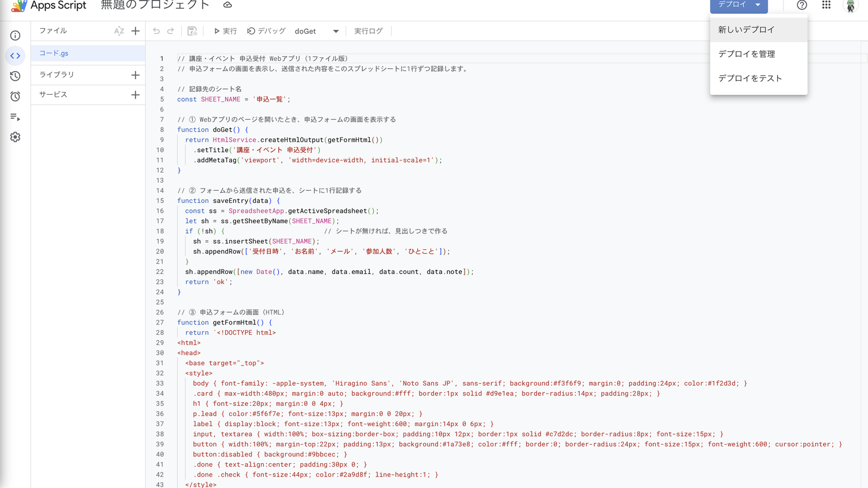Choose デプロイを管理 from menu
This screenshot has height=488, width=868.
[759, 54]
